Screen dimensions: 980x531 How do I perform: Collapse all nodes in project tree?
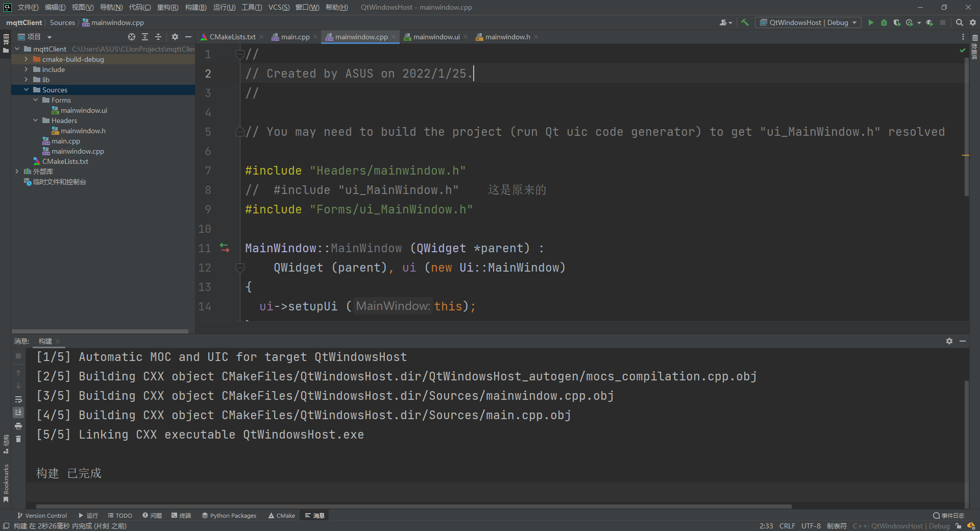[158, 37]
